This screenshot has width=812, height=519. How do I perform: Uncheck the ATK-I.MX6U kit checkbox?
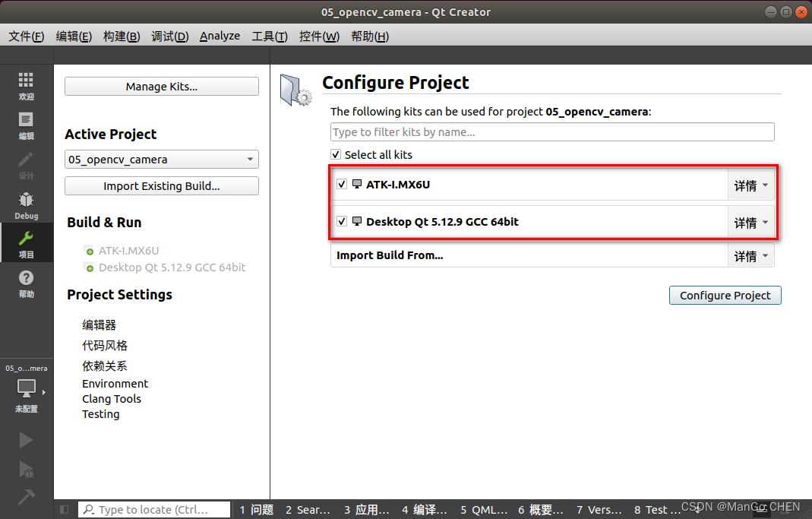tap(342, 184)
